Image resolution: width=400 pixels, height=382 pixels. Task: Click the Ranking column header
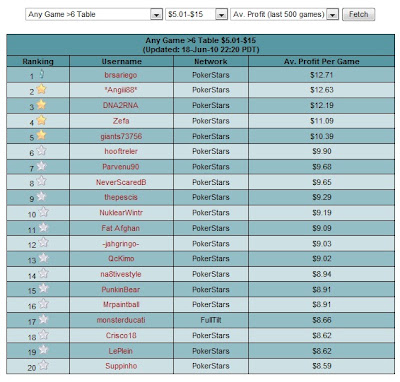tap(38, 61)
